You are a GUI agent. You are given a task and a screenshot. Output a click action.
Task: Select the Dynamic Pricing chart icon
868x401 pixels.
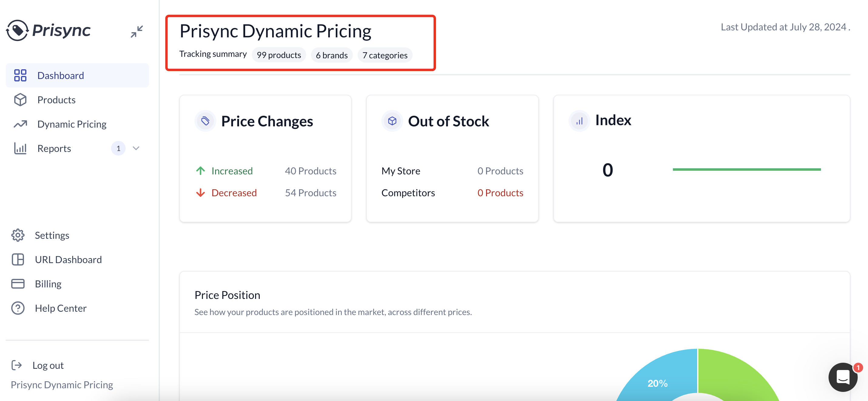point(20,124)
